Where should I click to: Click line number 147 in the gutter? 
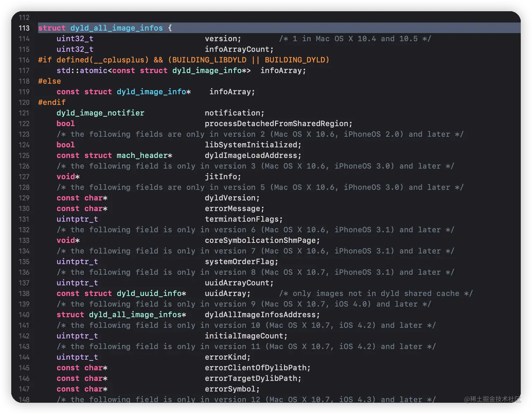coord(24,389)
